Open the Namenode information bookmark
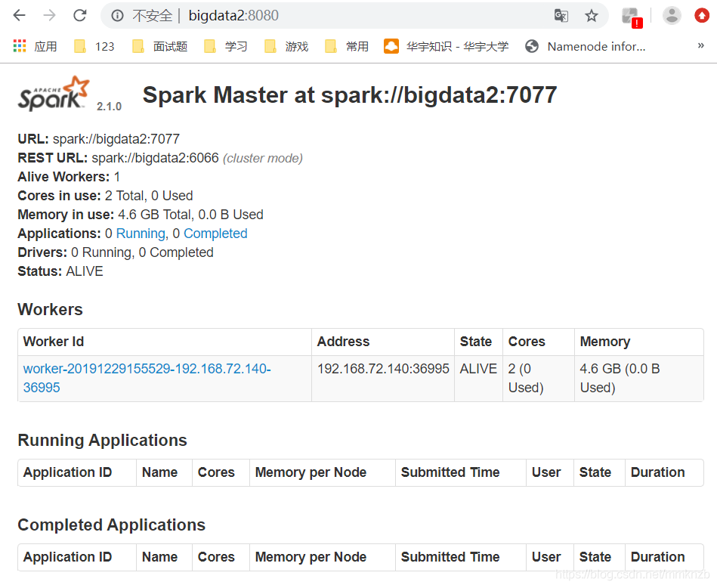717x588 pixels. 586,46
